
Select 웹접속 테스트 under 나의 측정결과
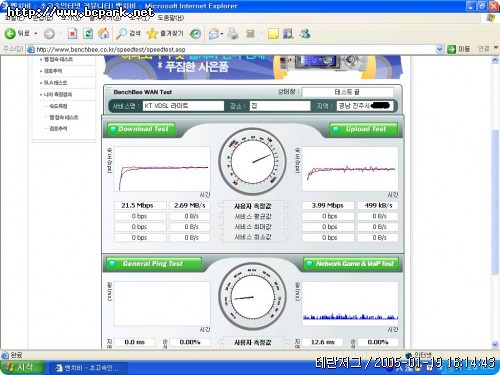coord(64,117)
